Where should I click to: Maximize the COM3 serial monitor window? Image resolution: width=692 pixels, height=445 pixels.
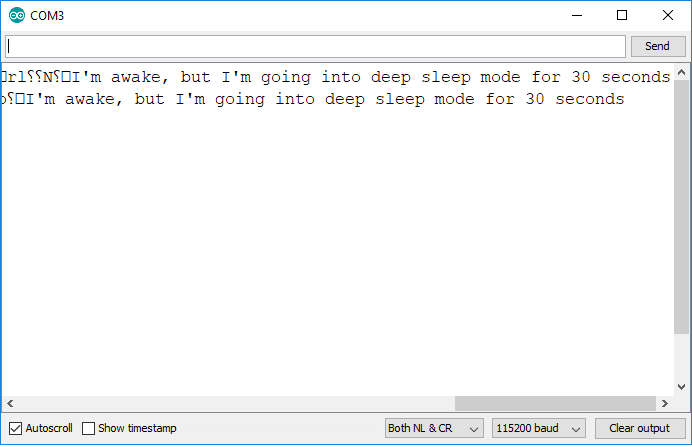point(622,15)
